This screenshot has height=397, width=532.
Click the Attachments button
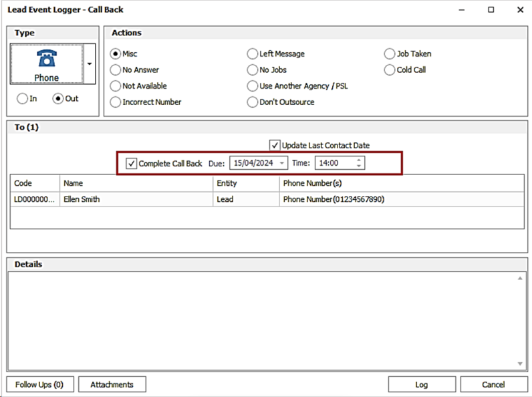pyautogui.click(x=112, y=384)
